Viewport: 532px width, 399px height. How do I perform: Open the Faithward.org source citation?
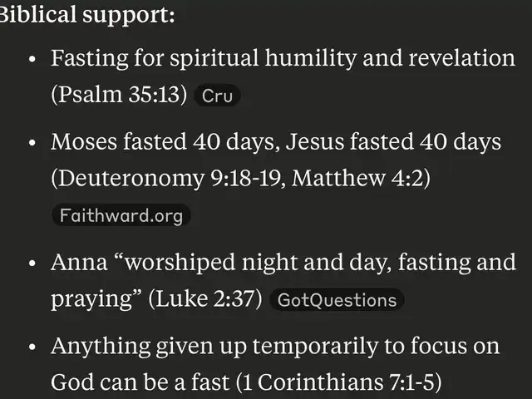point(120,216)
